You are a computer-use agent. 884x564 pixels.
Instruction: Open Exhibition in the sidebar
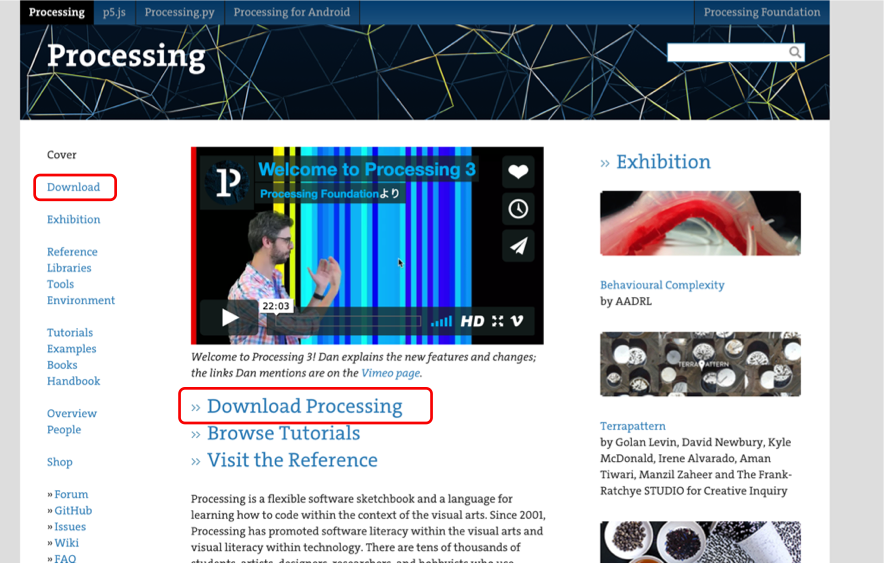[73, 219]
